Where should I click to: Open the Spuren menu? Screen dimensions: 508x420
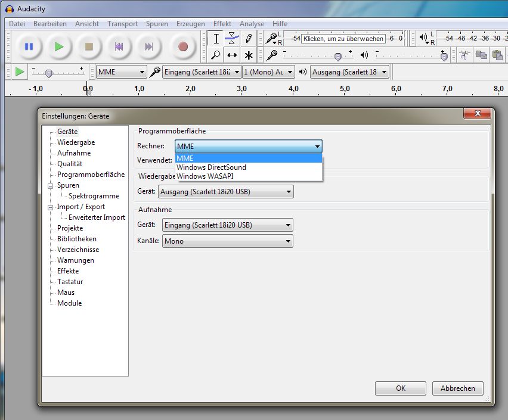click(157, 24)
